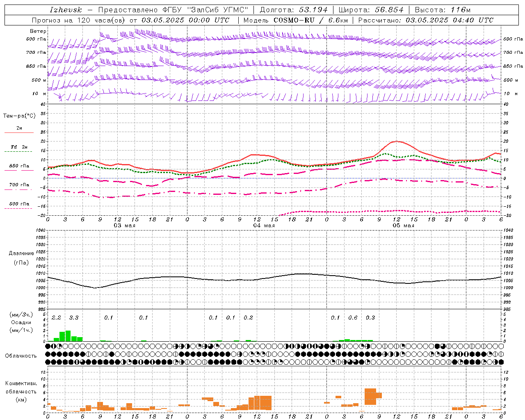525x420 pixels.
Task: Click the '3.3' precipitation total value
Action: coord(74,318)
